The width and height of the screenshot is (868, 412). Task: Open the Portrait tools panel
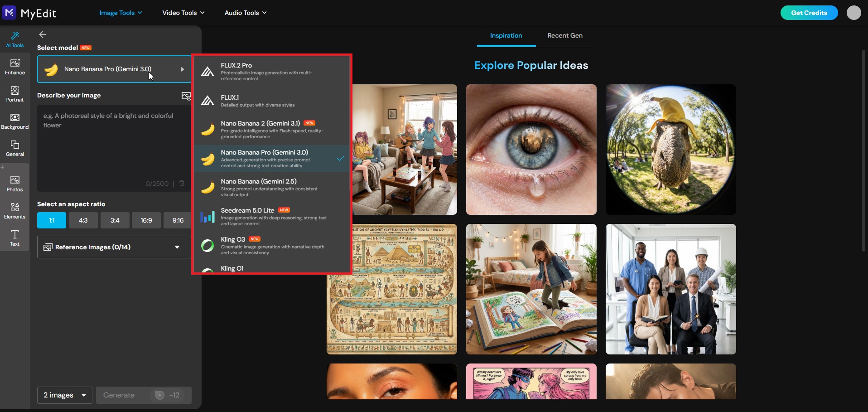click(14, 94)
